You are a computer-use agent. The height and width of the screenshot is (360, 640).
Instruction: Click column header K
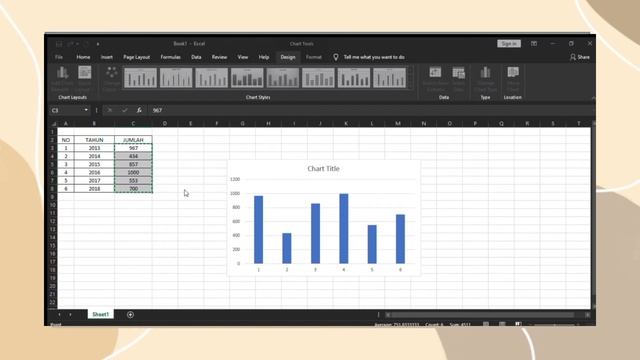[x=346, y=123]
